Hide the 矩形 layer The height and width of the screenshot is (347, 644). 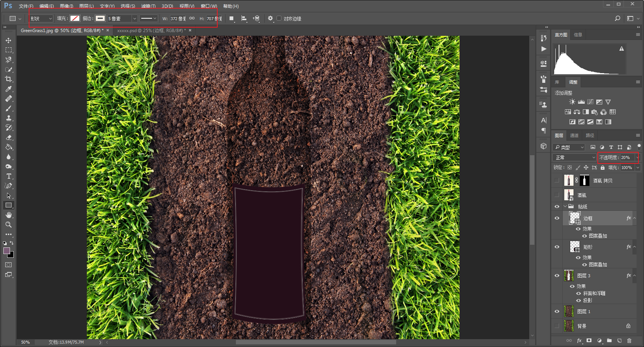point(557,247)
